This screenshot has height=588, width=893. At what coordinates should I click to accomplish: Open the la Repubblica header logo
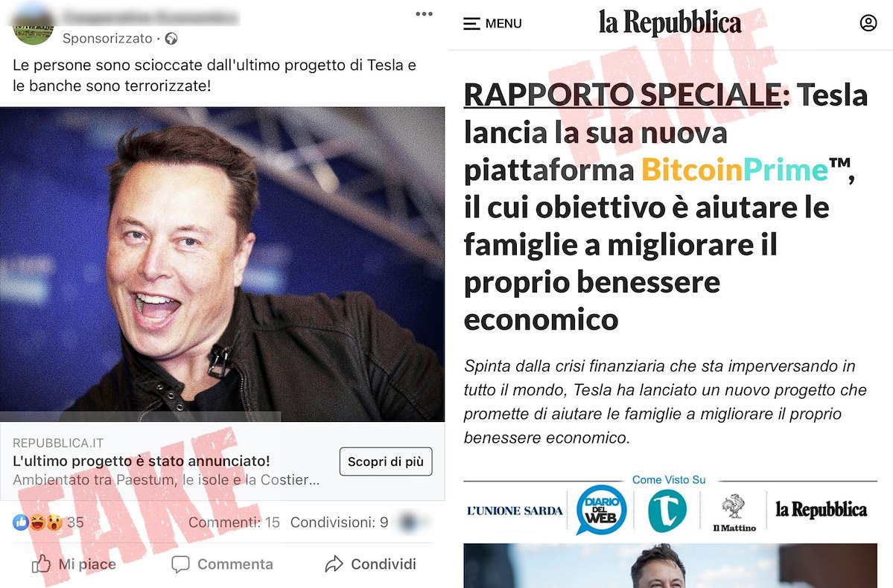[670, 23]
